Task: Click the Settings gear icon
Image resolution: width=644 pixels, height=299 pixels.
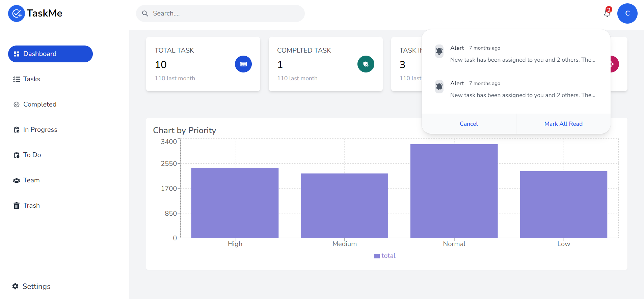Action: point(15,286)
